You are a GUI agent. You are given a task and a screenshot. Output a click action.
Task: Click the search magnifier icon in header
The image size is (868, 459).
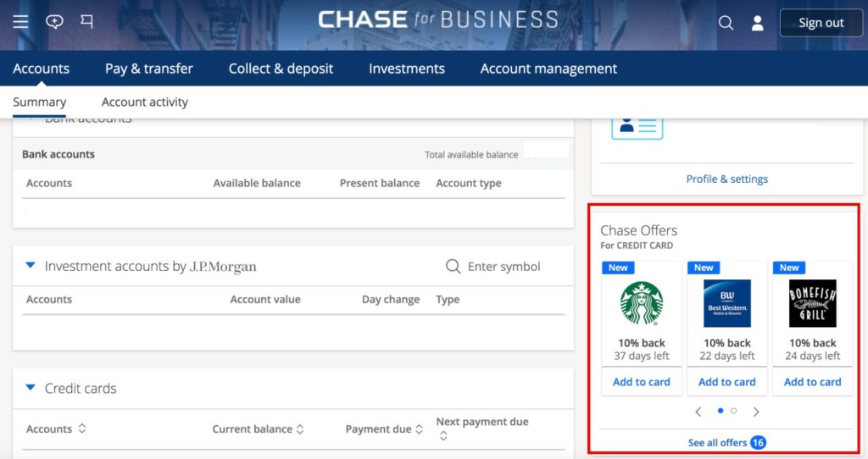coord(726,23)
